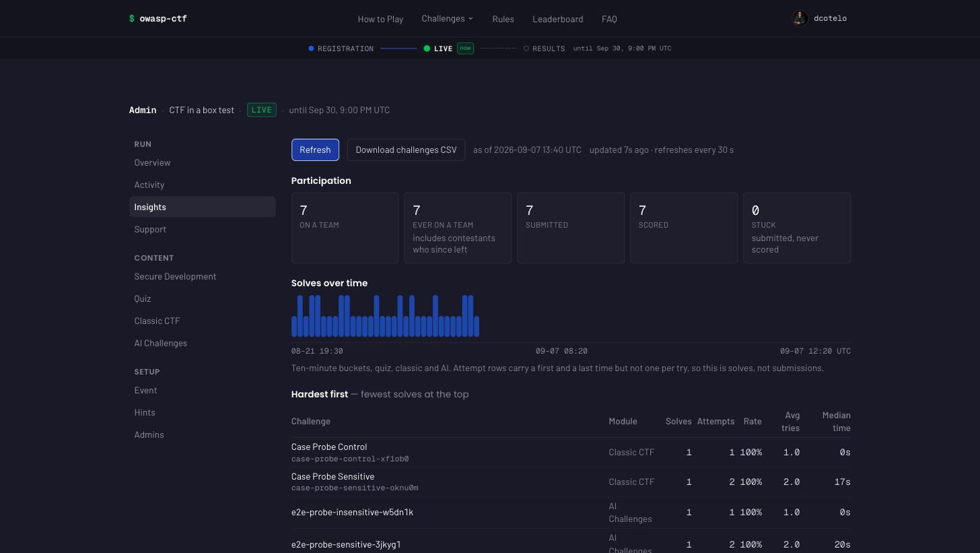The height and width of the screenshot is (553, 980).
Task: Click Download challenges CSV button
Action: [x=406, y=150]
